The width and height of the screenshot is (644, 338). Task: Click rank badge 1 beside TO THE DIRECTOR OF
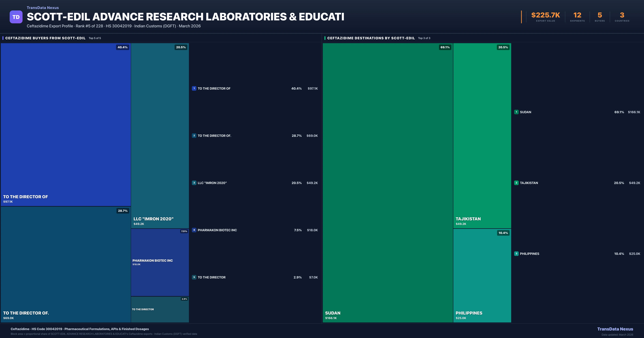coord(194,88)
